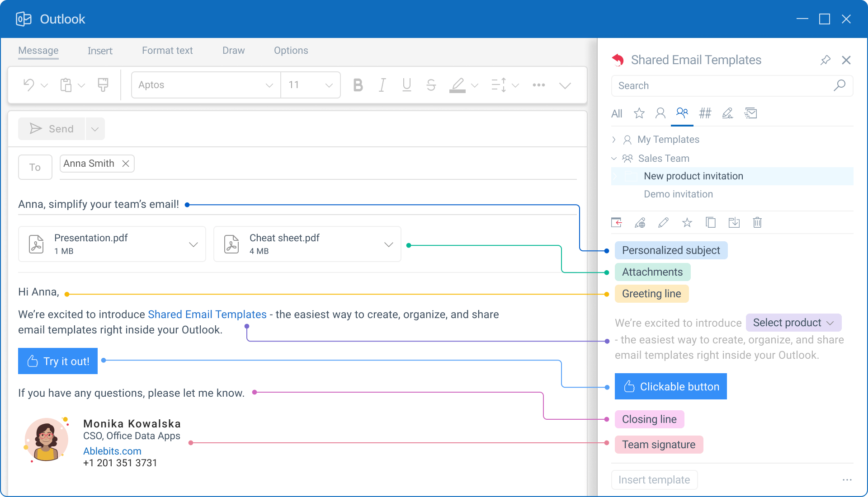Click the magnifier search icon
Image resolution: width=868 pixels, height=497 pixels.
pyautogui.click(x=840, y=85)
